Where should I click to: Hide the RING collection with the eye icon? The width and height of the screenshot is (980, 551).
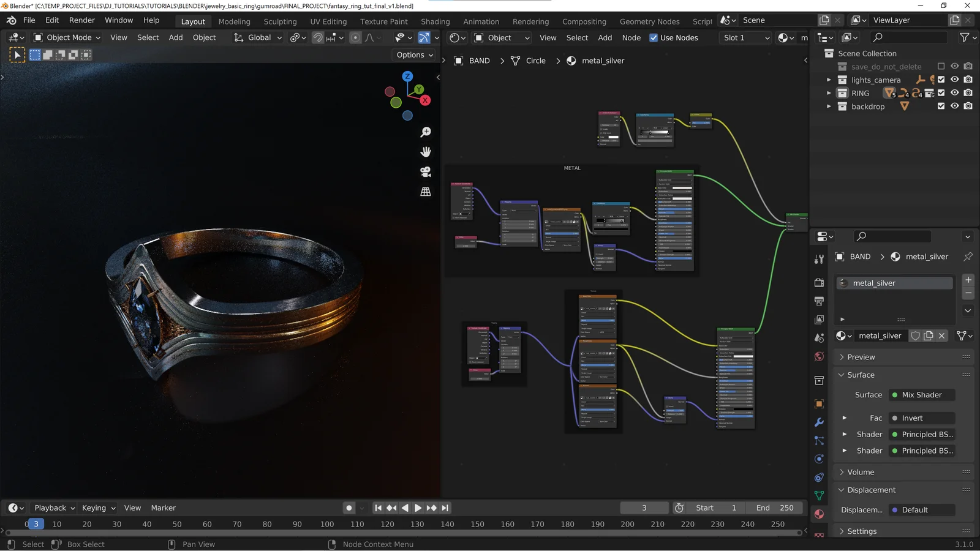pyautogui.click(x=954, y=92)
